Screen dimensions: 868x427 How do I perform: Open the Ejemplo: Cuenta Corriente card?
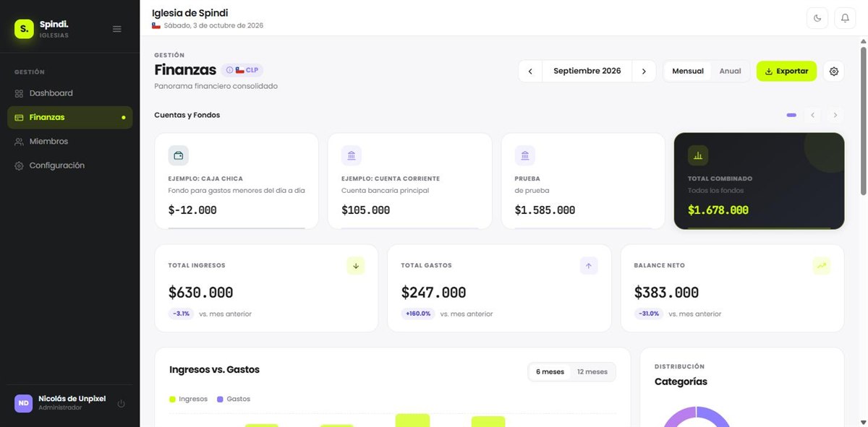(409, 181)
